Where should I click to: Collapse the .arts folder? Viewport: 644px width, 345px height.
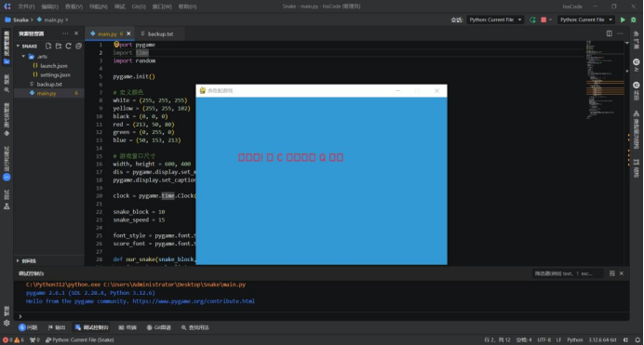pyautogui.click(x=24, y=57)
